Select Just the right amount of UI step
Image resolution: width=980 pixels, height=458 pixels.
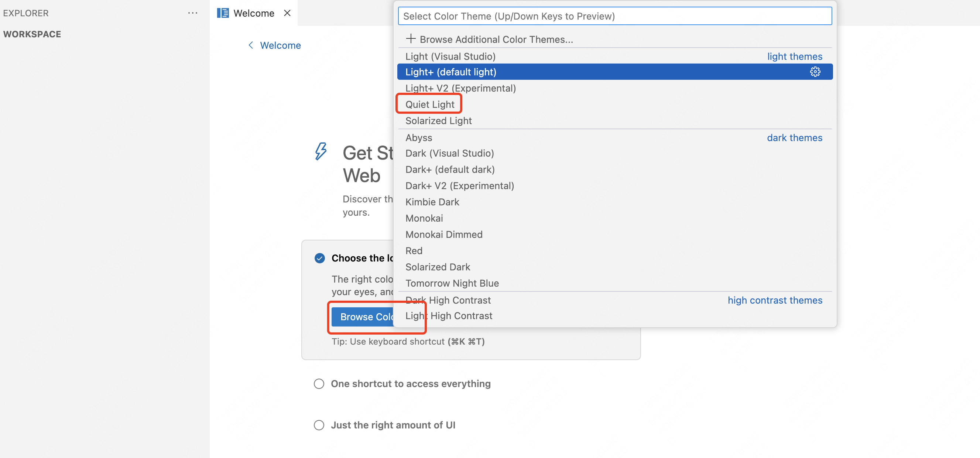pos(393,425)
